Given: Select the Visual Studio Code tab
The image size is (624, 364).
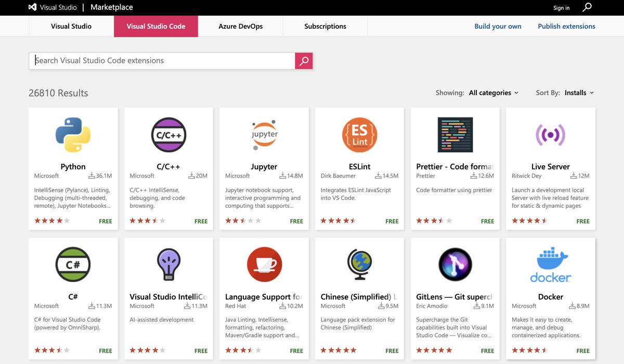Looking at the screenshot, I should coord(156,26).
